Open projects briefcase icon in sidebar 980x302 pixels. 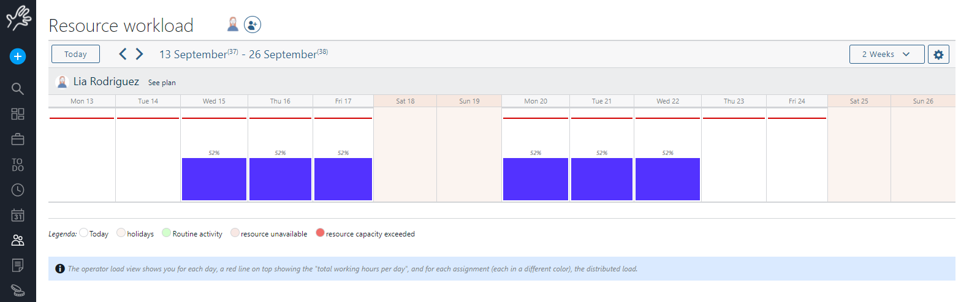[x=18, y=140]
